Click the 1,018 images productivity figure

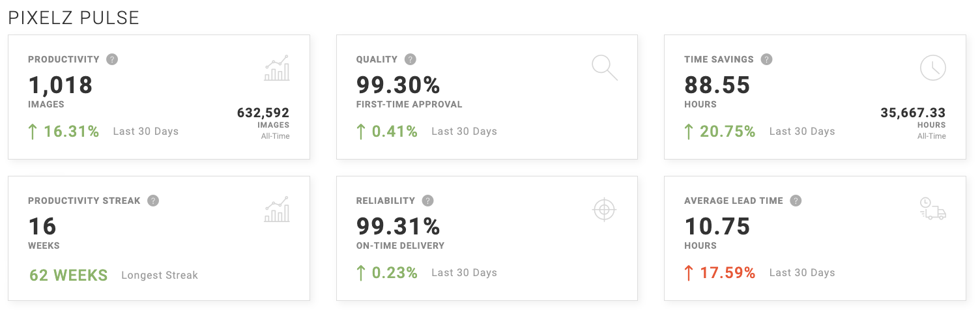(x=61, y=85)
